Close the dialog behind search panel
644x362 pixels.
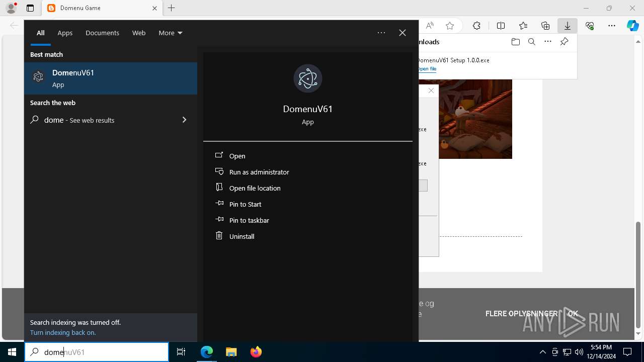coord(431,90)
